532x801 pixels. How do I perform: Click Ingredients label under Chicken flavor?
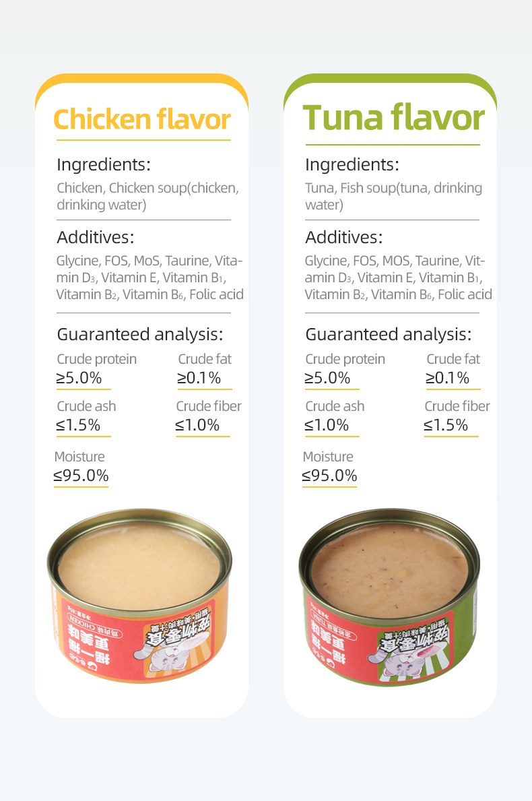click(104, 164)
